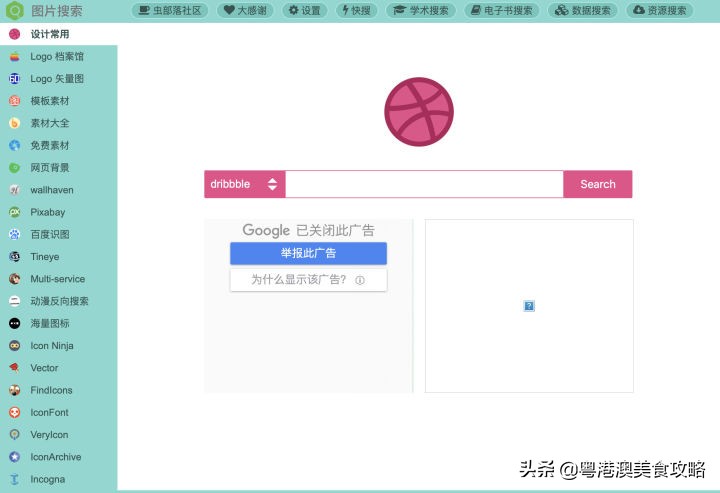Switch to 数据搜索 in top menu

(x=583, y=10)
